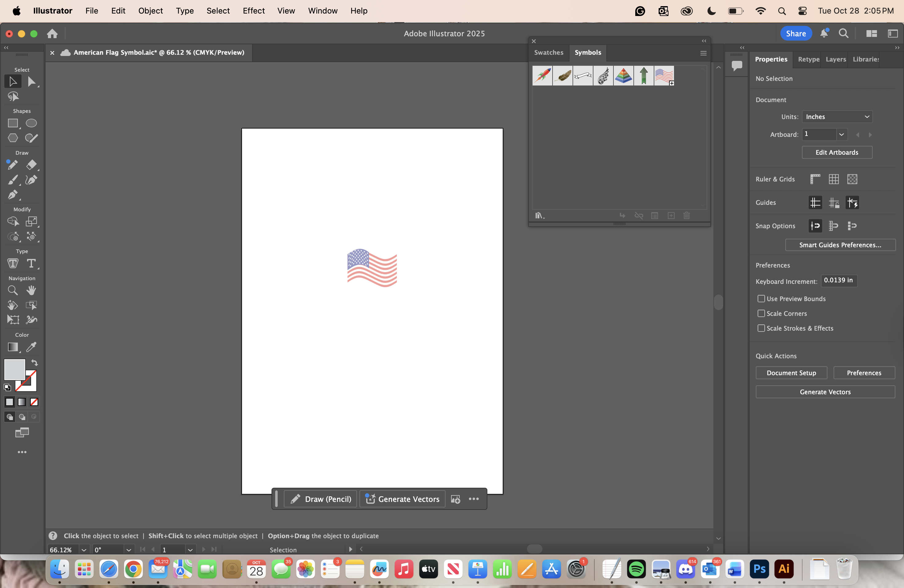This screenshot has width=904, height=588.
Task: Select the Rectangle shape tool
Action: [13, 123]
